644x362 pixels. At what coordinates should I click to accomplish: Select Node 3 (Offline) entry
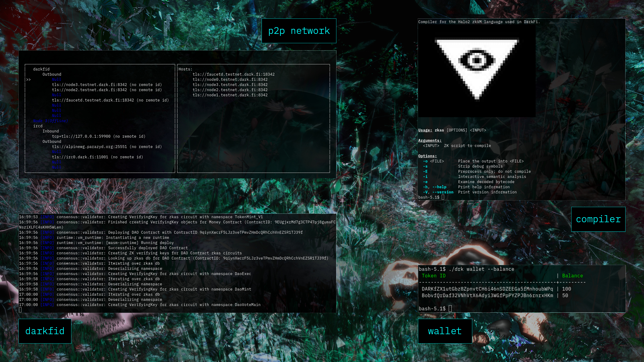pos(50,121)
